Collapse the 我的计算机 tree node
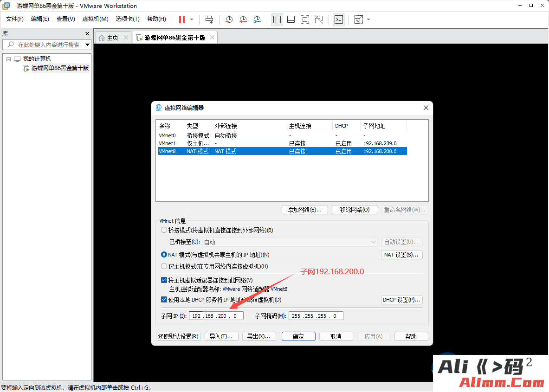Screen dimensions: 549x392 click(x=9, y=59)
